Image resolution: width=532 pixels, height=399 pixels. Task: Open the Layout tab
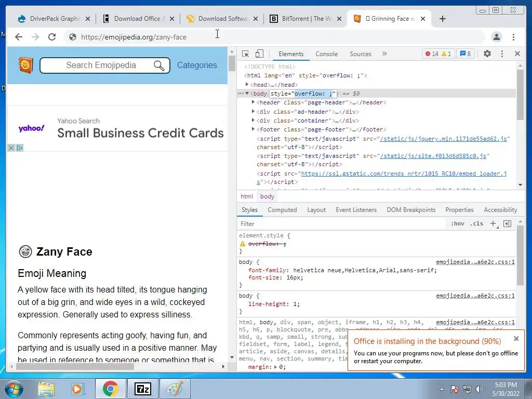click(x=316, y=210)
